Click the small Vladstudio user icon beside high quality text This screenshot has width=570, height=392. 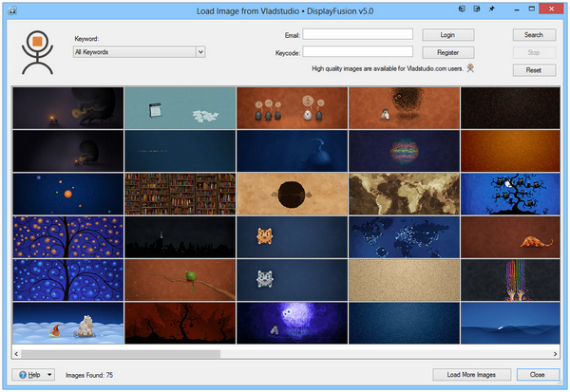470,68
